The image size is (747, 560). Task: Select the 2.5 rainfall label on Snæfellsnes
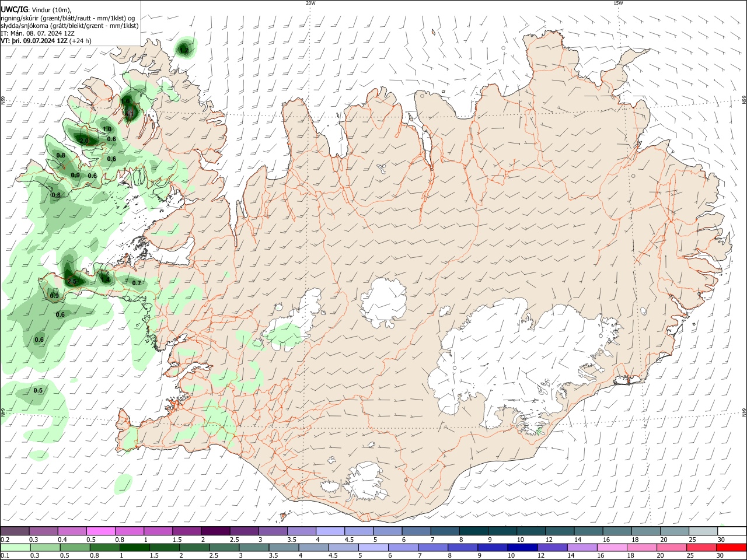(x=72, y=281)
